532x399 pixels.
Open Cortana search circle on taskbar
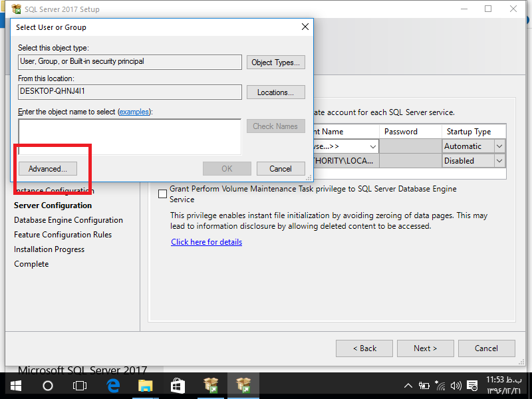(x=48, y=386)
